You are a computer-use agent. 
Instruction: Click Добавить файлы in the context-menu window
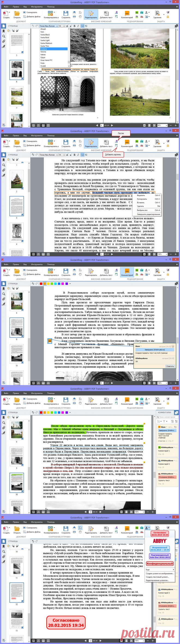(x=32, y=145)
